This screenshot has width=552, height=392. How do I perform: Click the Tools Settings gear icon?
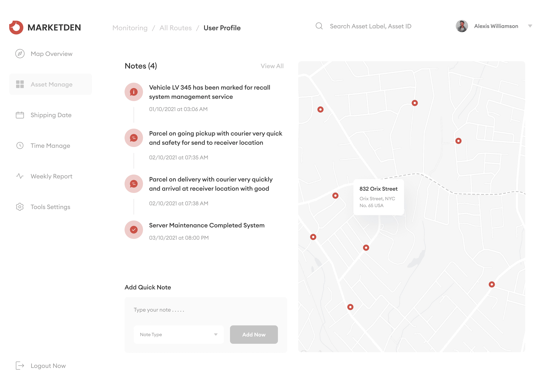20,207
